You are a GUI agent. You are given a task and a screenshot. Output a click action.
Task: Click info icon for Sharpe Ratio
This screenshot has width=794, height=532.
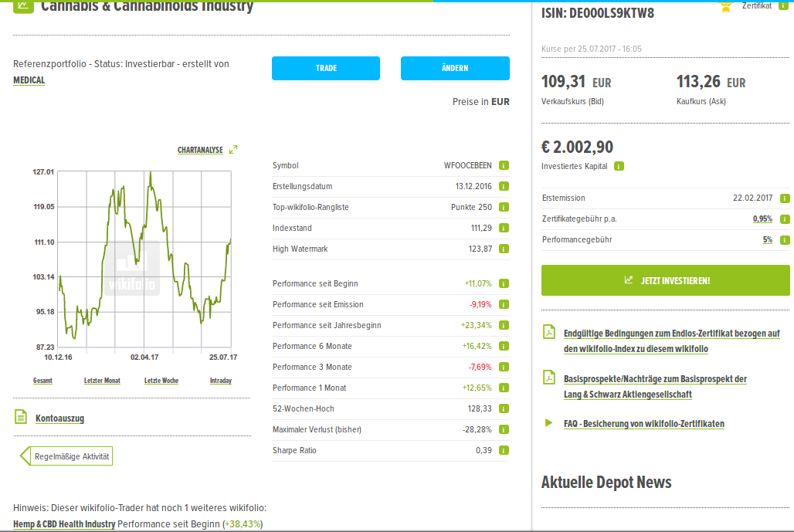point(504,450)
